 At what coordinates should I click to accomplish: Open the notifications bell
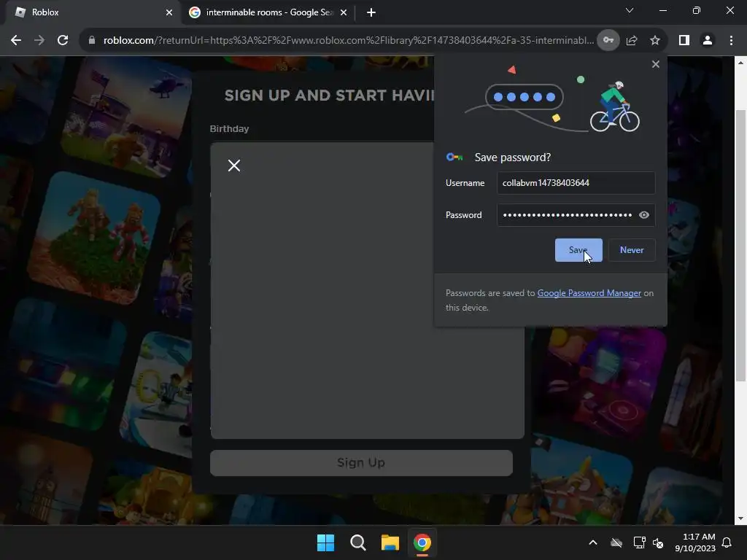point(727,542)
